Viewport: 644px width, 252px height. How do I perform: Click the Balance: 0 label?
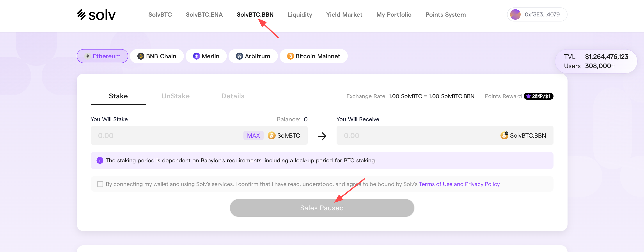292,119
